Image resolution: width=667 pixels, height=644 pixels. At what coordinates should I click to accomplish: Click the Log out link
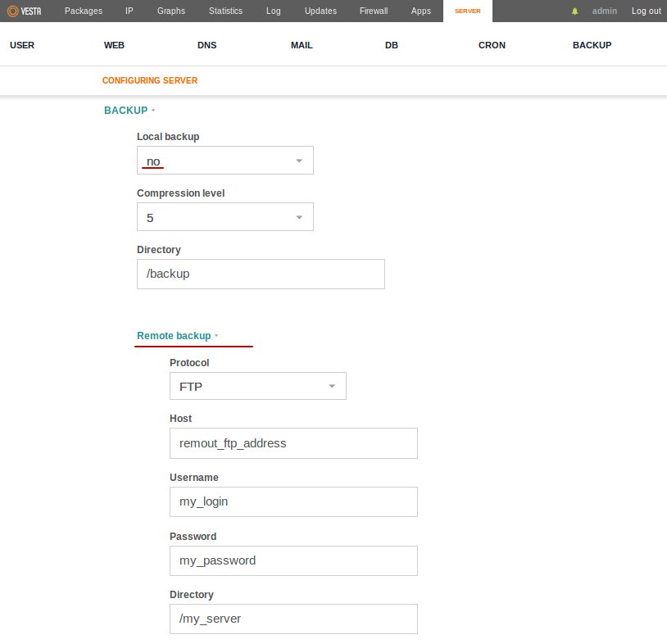646,11
